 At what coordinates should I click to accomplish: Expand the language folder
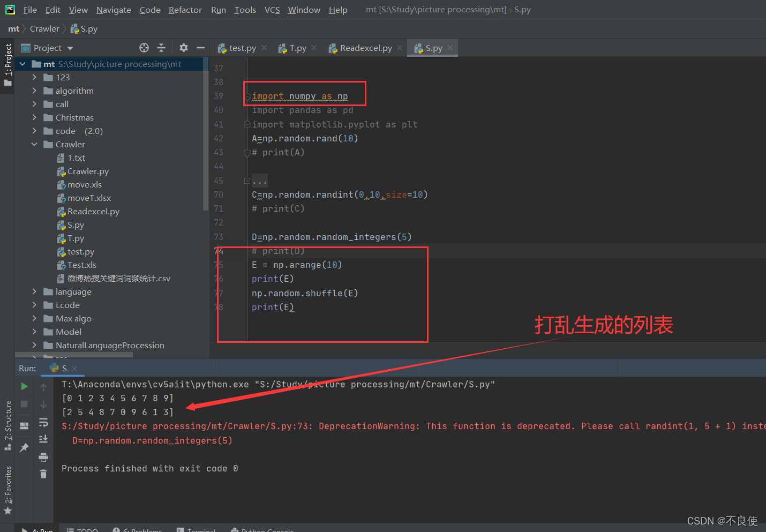(34, 291)
